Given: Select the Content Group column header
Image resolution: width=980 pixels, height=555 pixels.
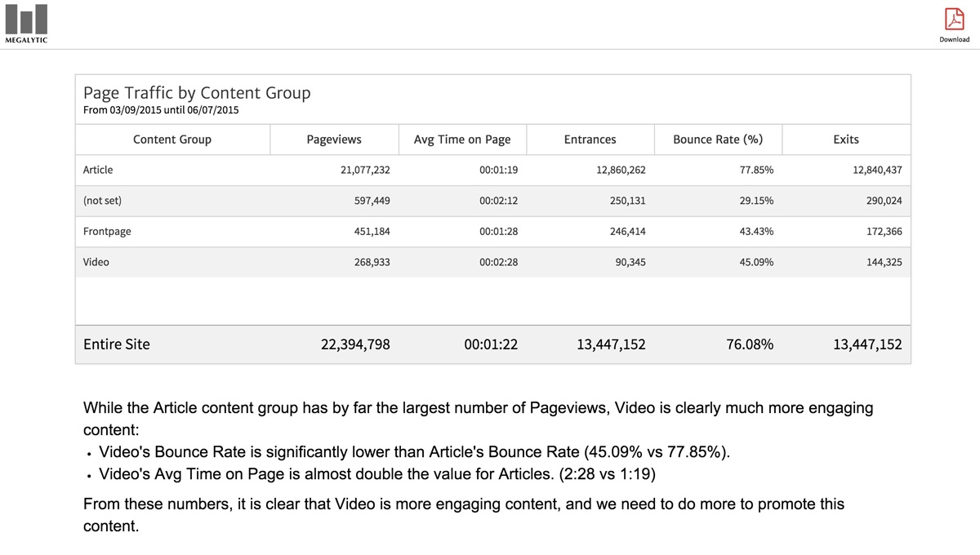Looking at the screenshot, I should pos(172,140).
